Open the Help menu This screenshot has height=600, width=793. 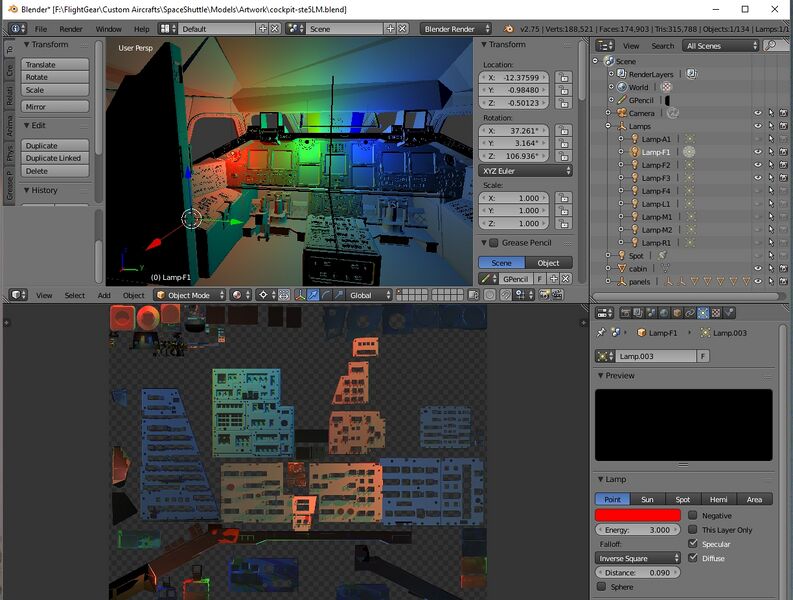142,29
